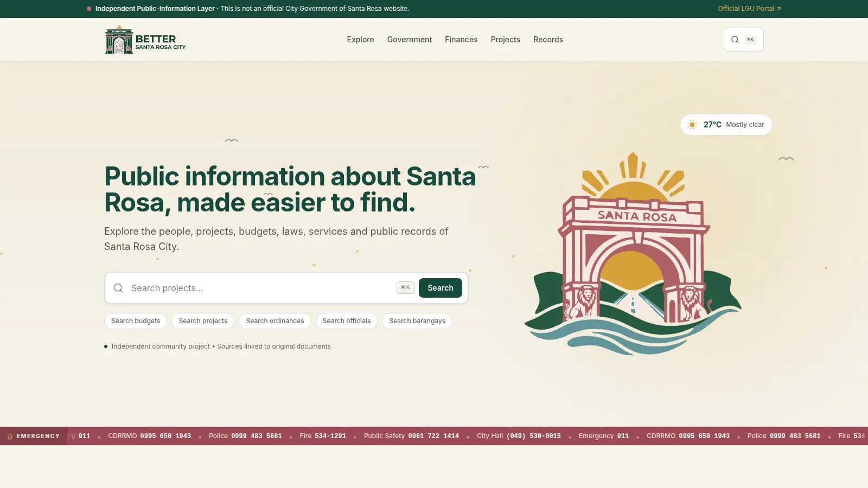Click the 'Public information about Santa Rosa' headline
The height and width of the screenshot is (488, 868).
290,189
